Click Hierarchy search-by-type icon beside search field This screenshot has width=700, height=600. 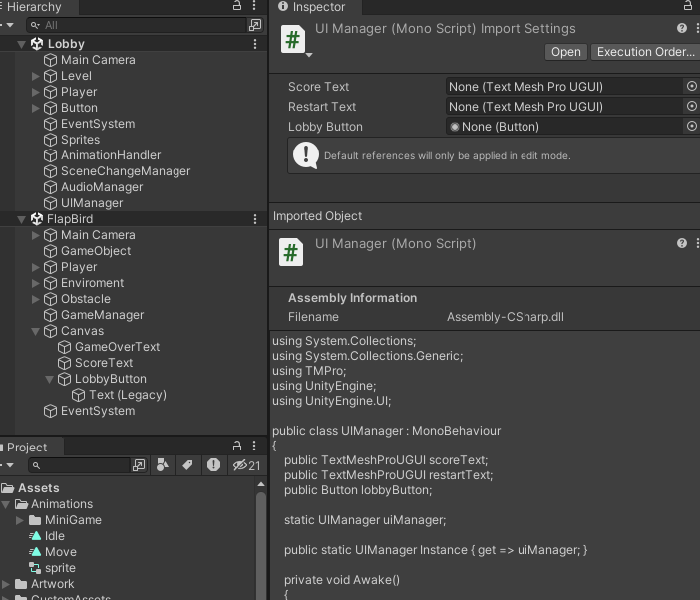[x=255, y=25]
